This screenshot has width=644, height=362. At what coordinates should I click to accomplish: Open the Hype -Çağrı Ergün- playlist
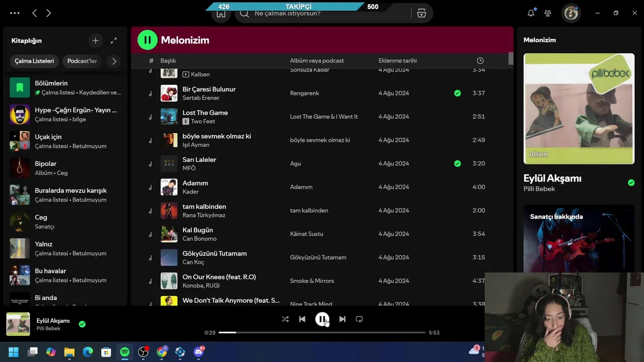(65, 115)
